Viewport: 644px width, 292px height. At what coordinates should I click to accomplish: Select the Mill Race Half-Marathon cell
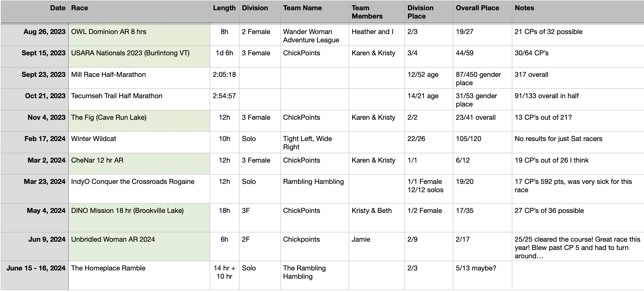pos(108,75)
